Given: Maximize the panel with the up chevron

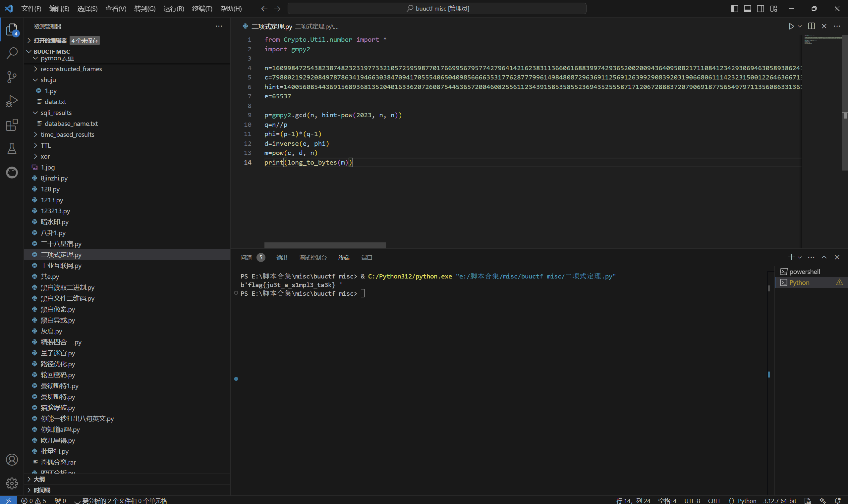Looking at the screenshot, I should click(824, 257).
